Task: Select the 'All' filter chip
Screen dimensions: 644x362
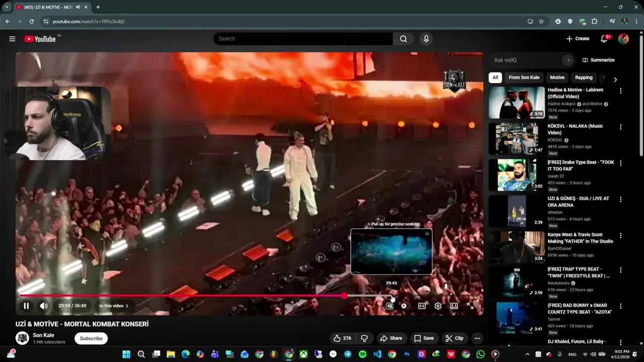Action: point(495,77)
